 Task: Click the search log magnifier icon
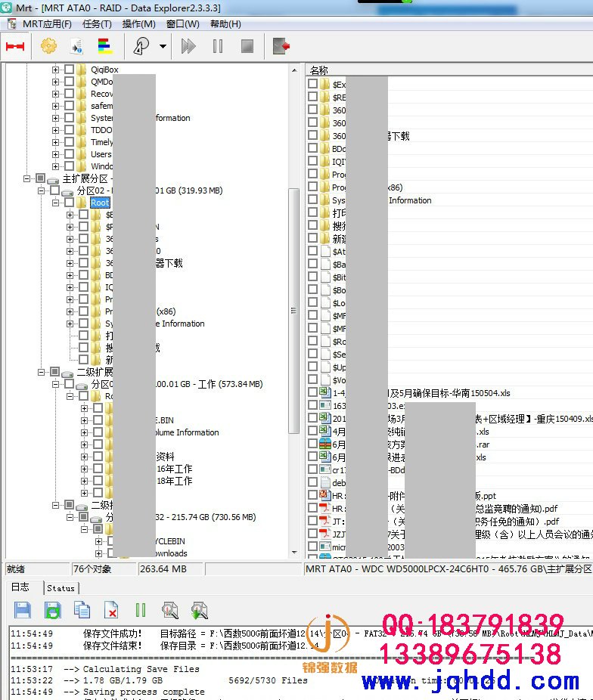(169, 610)
